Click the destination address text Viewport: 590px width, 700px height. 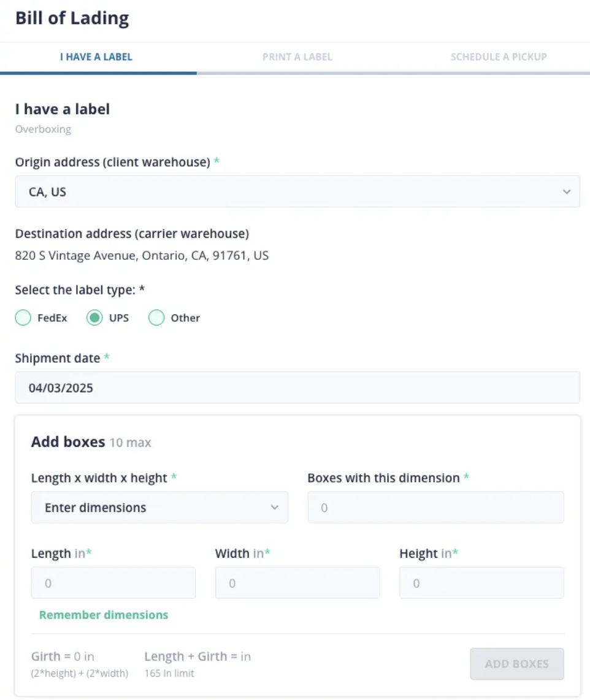click(x=142, y=256)
